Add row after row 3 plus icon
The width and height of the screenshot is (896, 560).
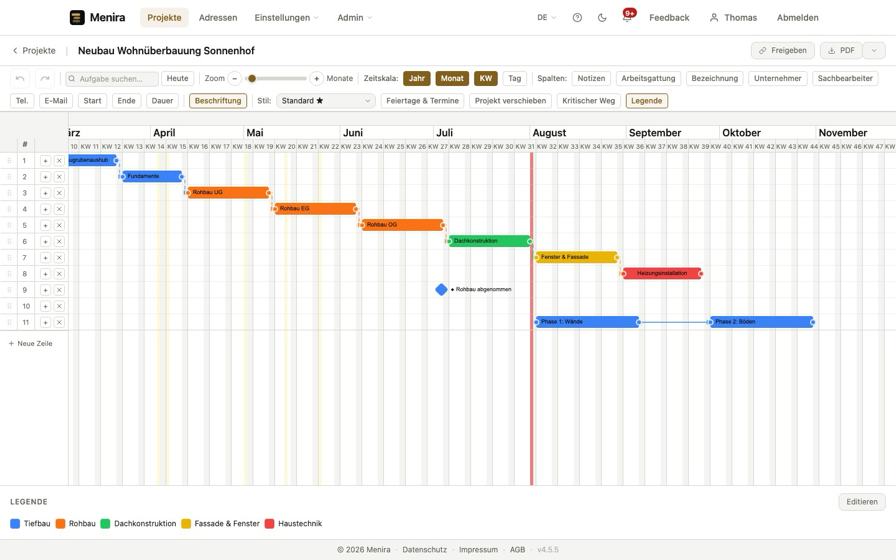coord(45,193)
